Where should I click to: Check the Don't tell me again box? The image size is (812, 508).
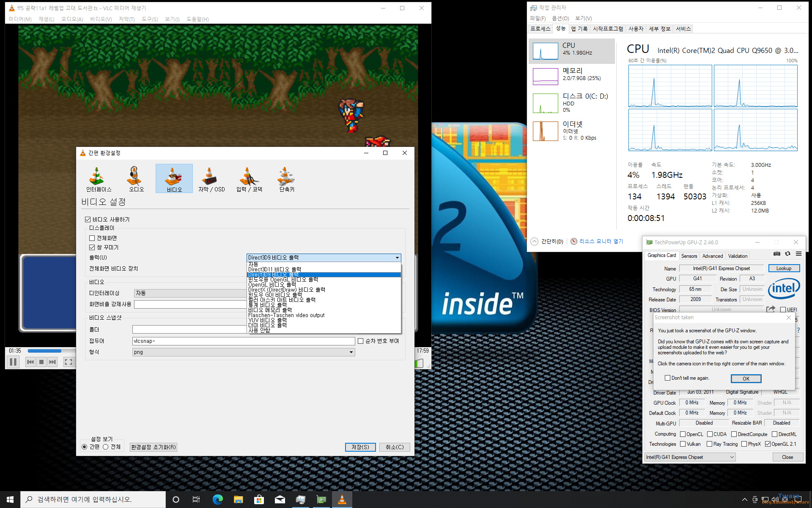point(667,378)
